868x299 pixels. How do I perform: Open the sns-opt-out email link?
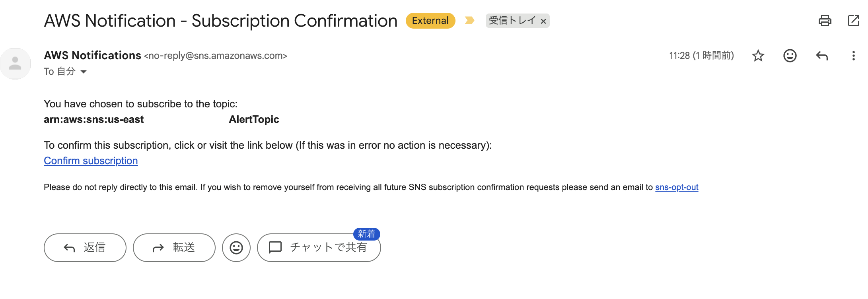(677, 187)
